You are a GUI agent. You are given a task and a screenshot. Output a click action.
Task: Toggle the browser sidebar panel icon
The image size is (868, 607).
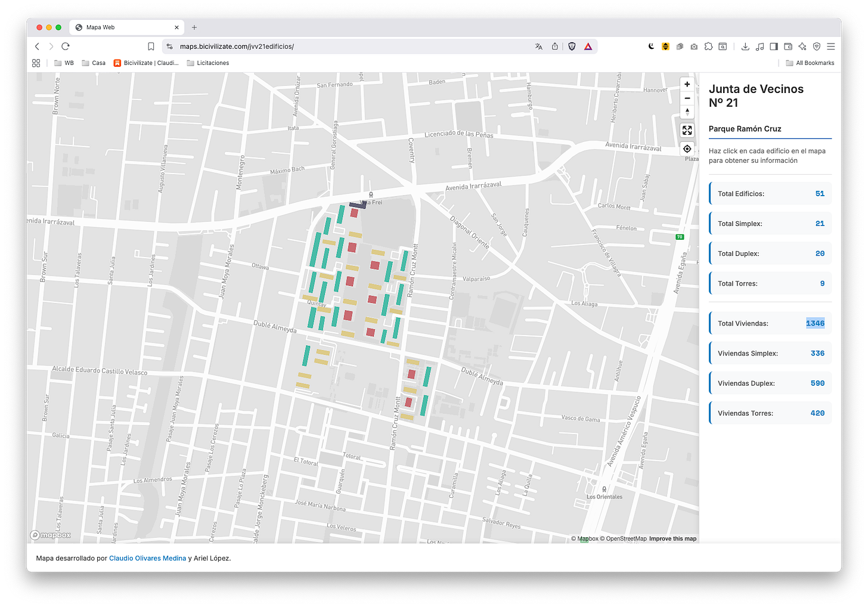(774, 47)
